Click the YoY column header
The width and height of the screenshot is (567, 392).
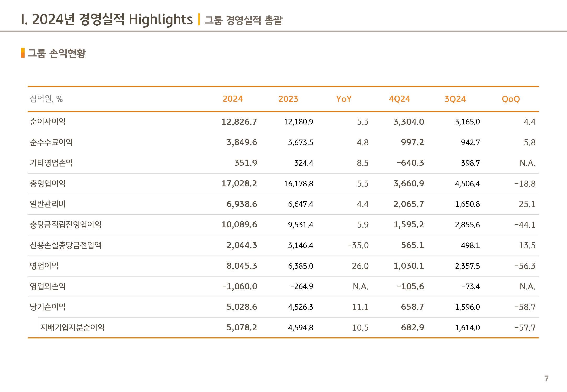tap(344, 99)
